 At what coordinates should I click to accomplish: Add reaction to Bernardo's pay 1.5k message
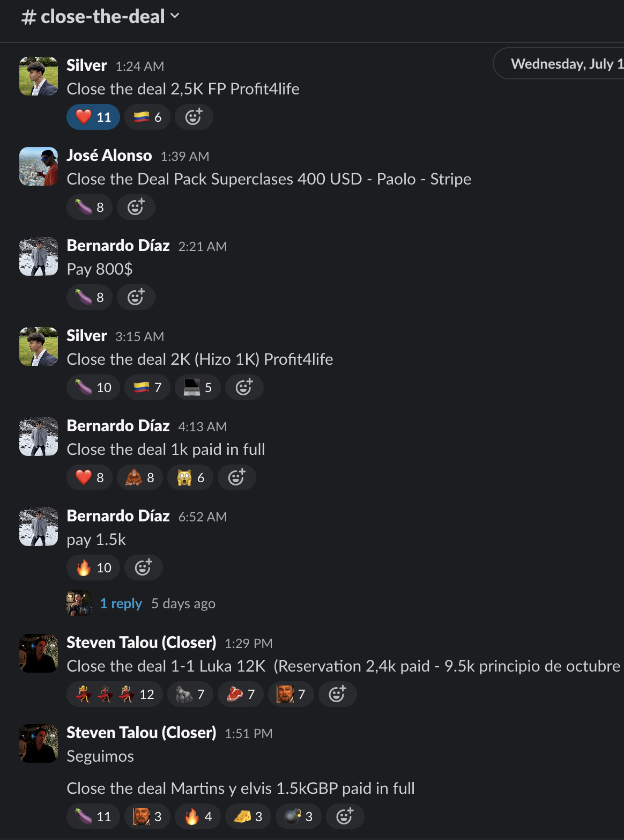click(143, 568)
